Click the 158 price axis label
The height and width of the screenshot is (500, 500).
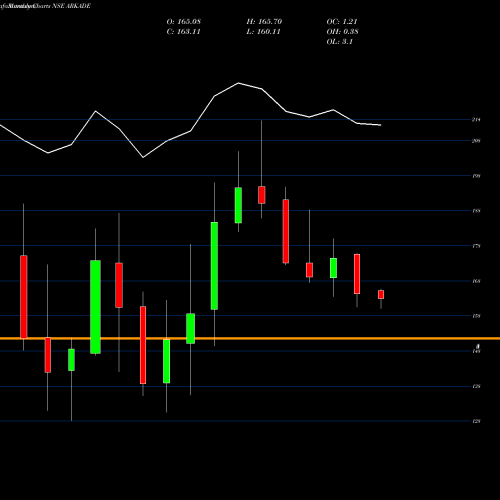pyautogui.click(x=476, y=316)
